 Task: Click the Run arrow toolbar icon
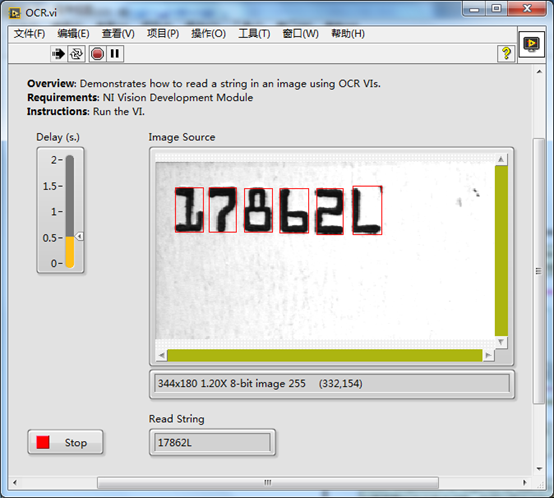58,54
